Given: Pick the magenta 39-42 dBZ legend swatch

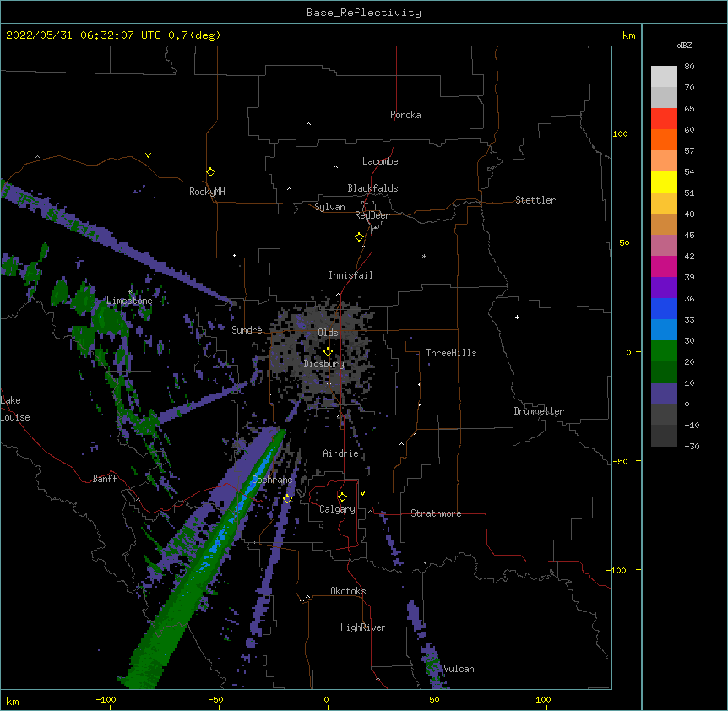Looking at the screenshot, I should [x=664, y=266].
